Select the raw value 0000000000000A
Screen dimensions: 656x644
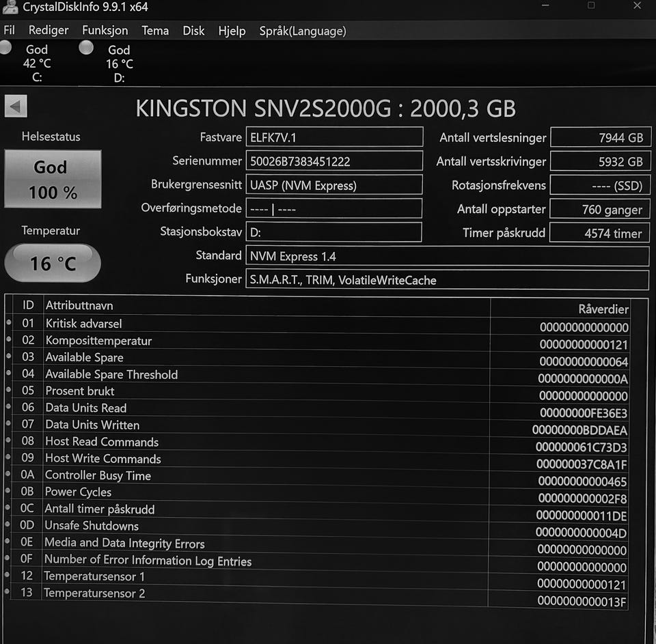(583, 379)
